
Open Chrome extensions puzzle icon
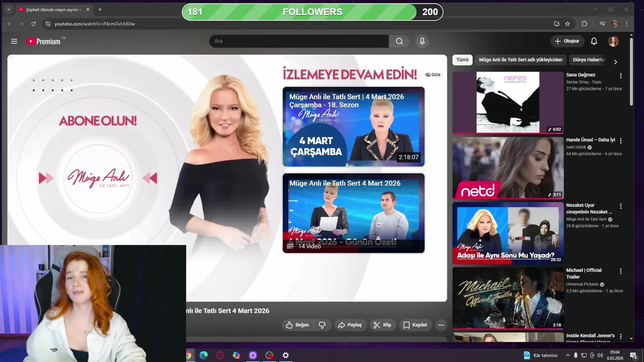click(x=584, y=24)
